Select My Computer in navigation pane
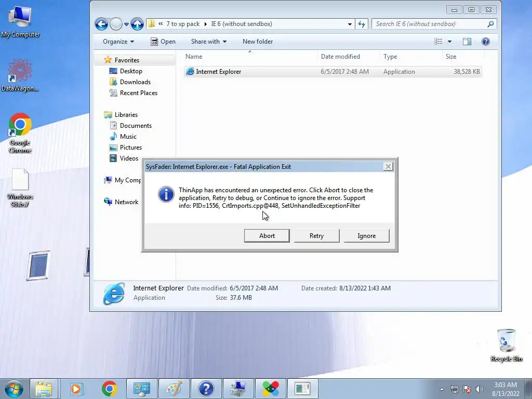This screenshot has height=399, width=532. [x=123, y=180]
